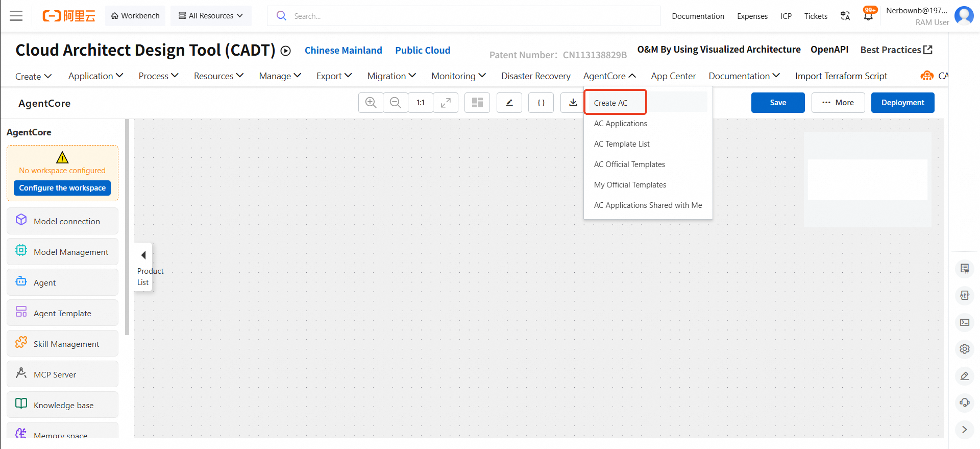980x449 pixels.
Task: Focus the top Search field
Action: click(463, 16)
